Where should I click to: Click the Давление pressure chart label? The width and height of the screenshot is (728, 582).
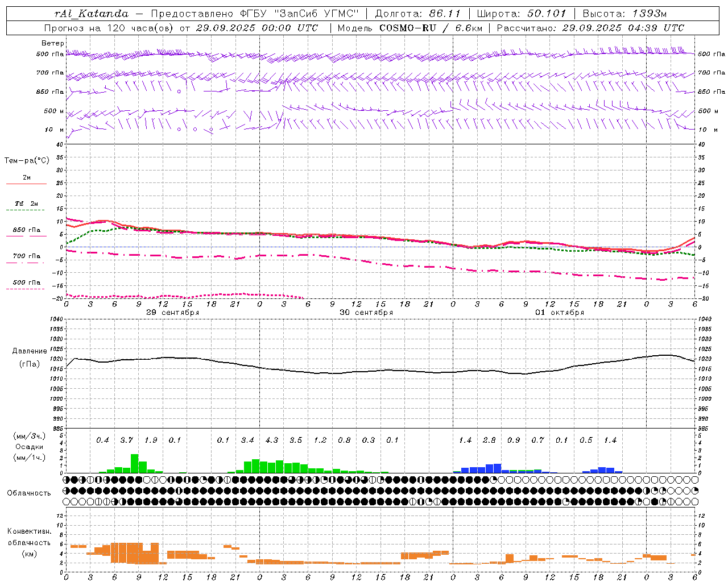[x=30, y=351]
